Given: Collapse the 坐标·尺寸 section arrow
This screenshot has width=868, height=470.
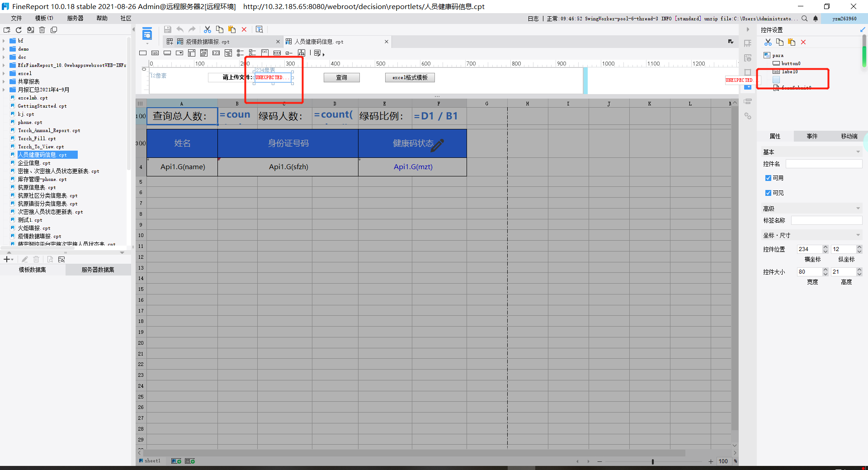Looking at the screenshot, I should pyautogui.click(x=858, y=235).
